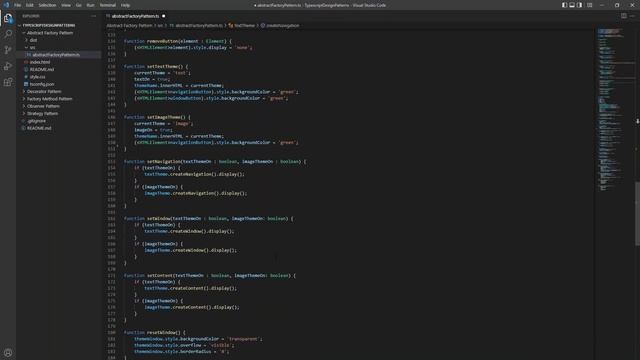Open the Edit menu
This screenshot has width=640, height=360.
point(30,5)
